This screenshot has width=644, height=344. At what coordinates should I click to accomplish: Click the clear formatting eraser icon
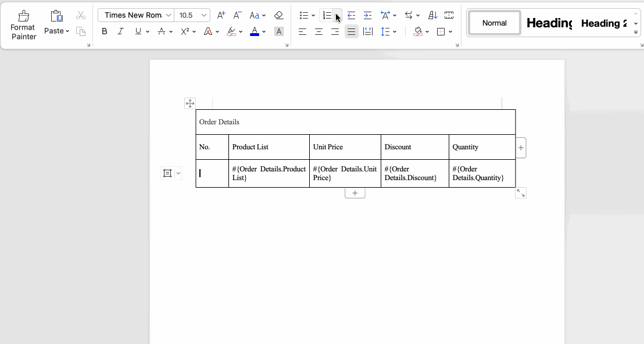[x=278, y=15]
